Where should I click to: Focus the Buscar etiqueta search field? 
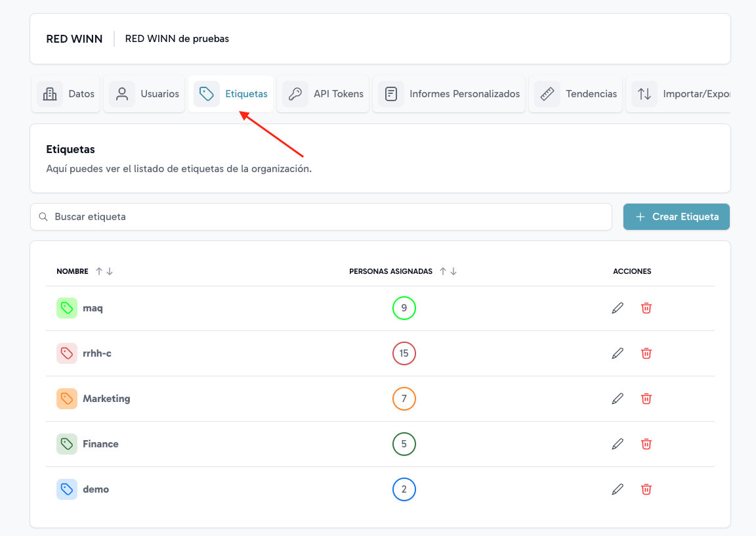point(321,217)
